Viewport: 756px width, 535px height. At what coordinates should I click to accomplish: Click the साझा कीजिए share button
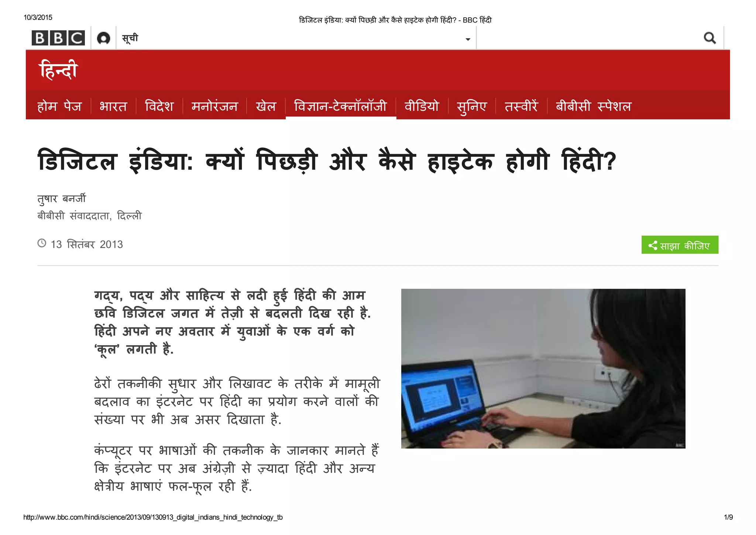[680, 245]
